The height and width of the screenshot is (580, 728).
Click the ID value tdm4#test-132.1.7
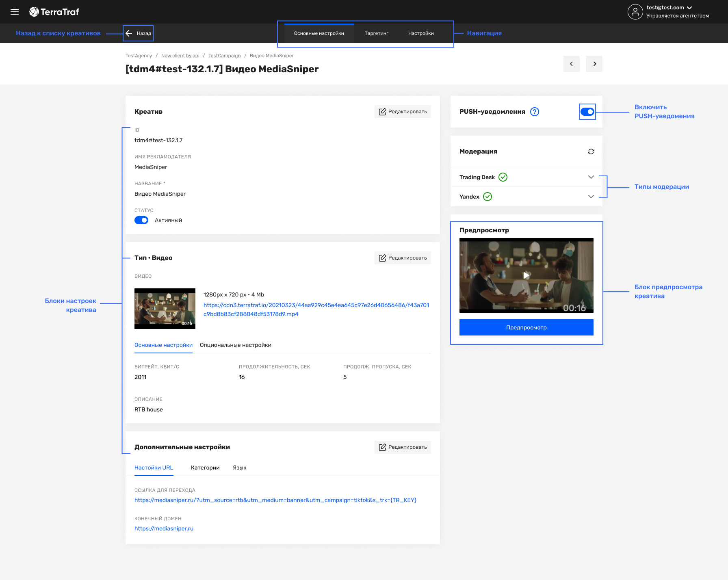pos(158,140)
